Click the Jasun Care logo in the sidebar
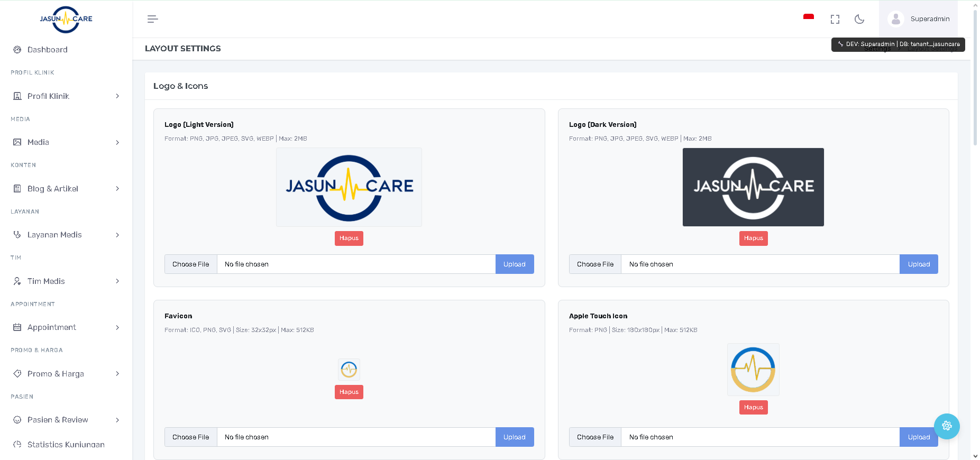Image resolution: width=980 pixels, height=460 pixels. pos(66,20)
